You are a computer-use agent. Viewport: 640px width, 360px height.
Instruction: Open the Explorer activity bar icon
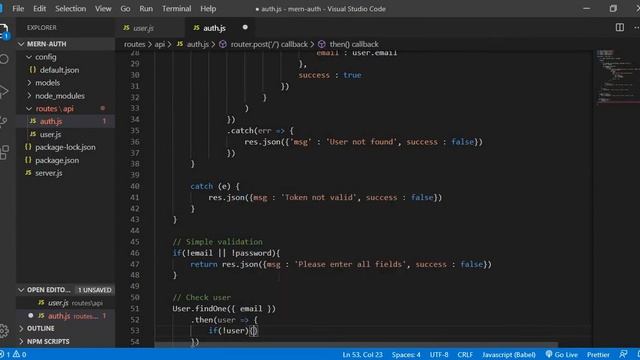pos(3,31)
